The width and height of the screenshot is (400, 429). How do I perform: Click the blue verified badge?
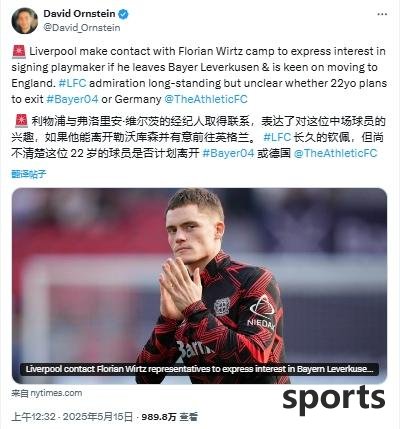124,14
